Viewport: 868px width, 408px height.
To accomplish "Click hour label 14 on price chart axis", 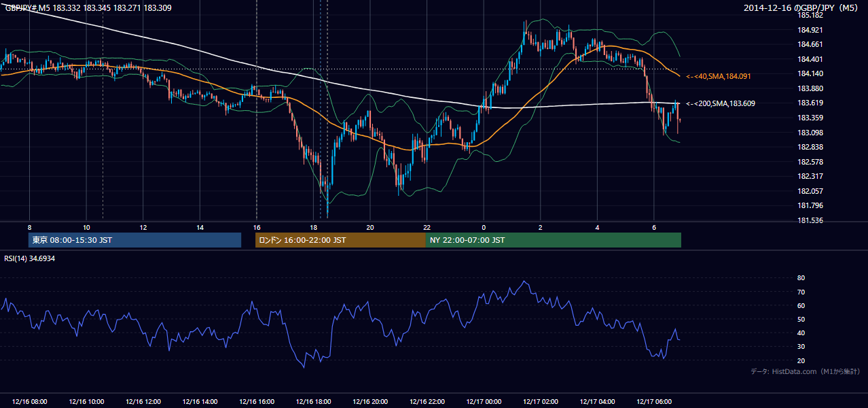I will [x=200, y=227].
